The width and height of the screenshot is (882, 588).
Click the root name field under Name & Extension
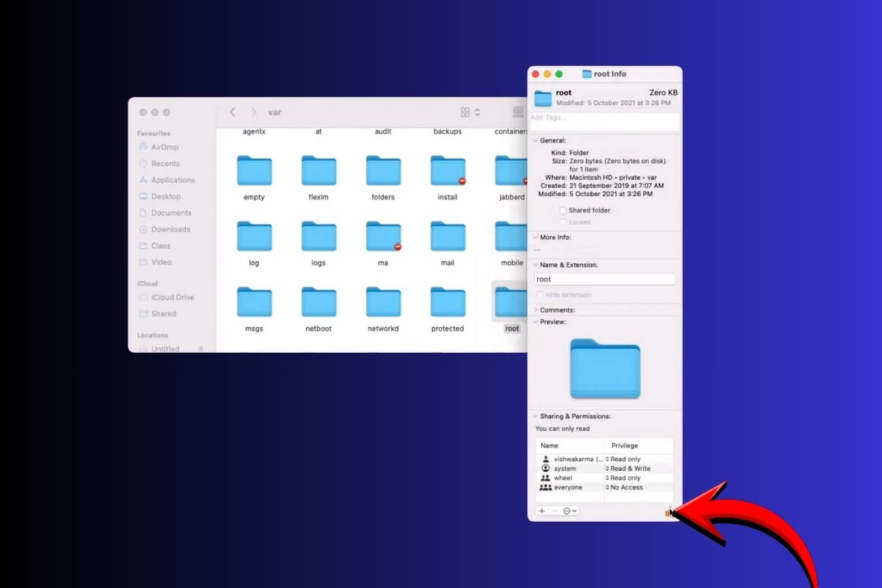coord(604,279)
